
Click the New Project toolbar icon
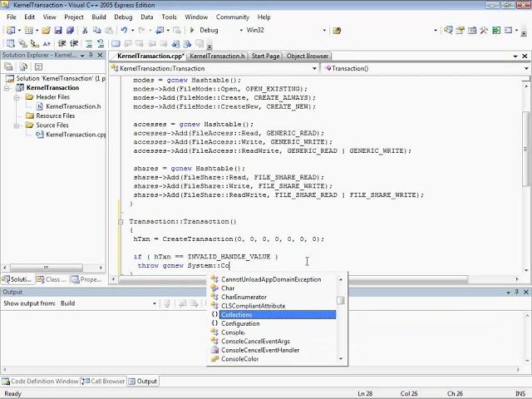(11, 30)
